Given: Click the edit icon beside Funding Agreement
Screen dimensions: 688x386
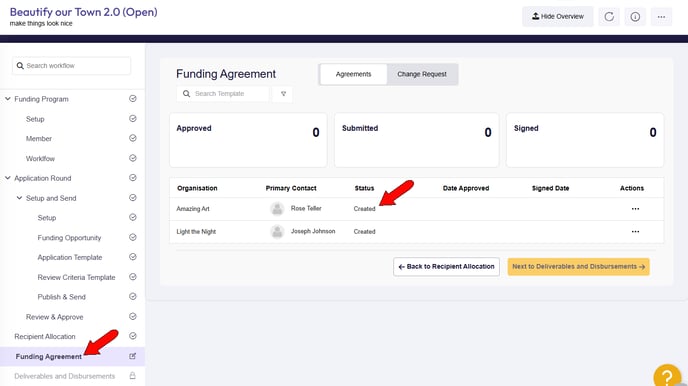Looking at the screenshot, I should pyautogui.click(x=133, y=356).
